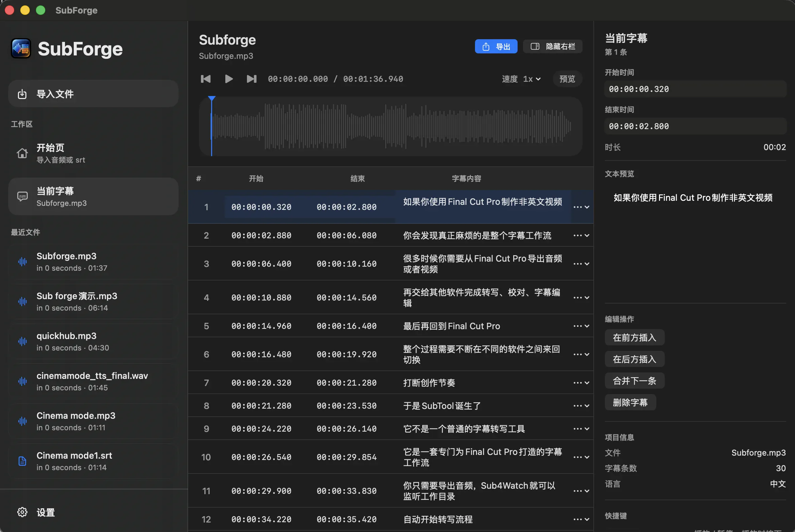
Task: Click 删除字幕 to delete subtitle
Action: 630,403
